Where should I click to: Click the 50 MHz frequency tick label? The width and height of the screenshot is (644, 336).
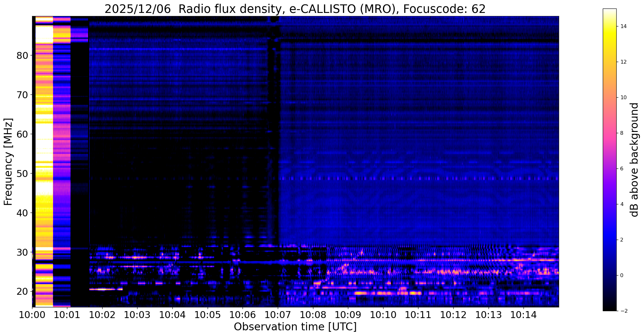click(22, 174)
